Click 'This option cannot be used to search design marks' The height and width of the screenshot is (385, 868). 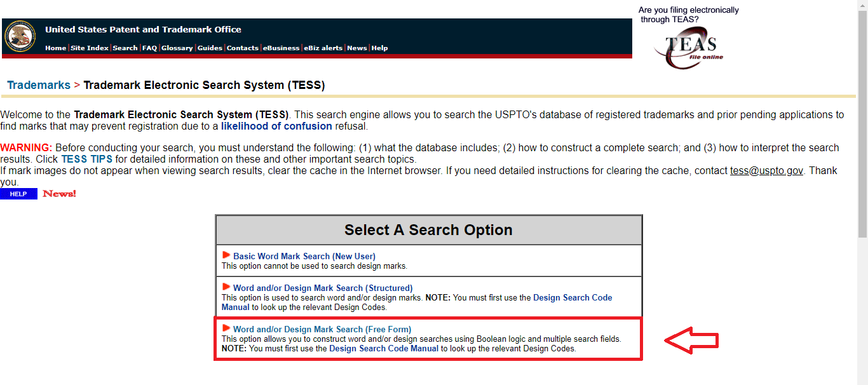[314, 266]
